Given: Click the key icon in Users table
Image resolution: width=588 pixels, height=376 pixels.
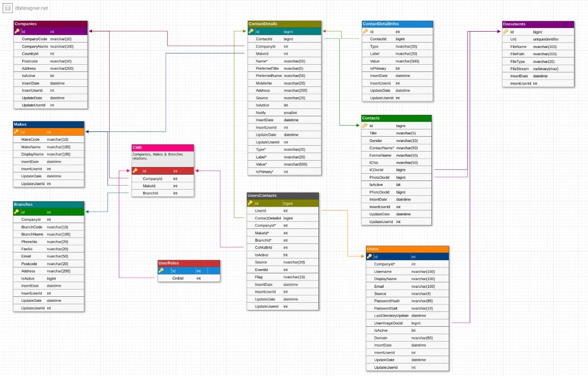Looking at the screenshot, I should [x=369, y=257].
